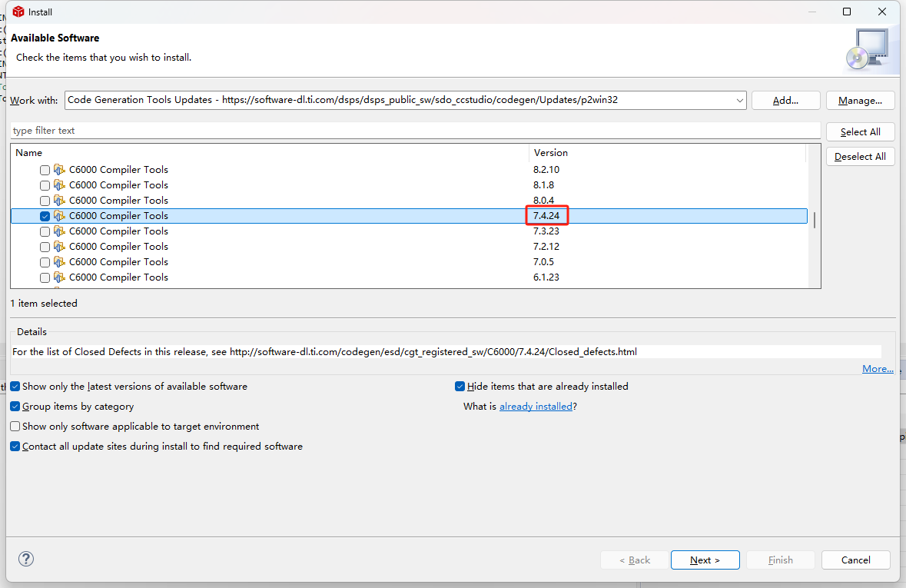The image size is (906, 588).
Task: Toggle Contact all update sites during install
Action: pyautogui.click(x=15, y=447)
